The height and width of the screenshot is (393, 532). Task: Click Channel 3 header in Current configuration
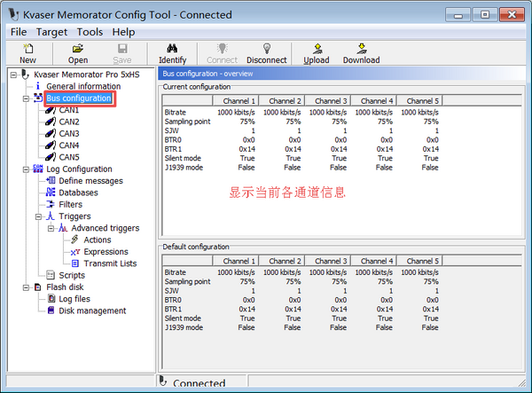tap(327, 101)
